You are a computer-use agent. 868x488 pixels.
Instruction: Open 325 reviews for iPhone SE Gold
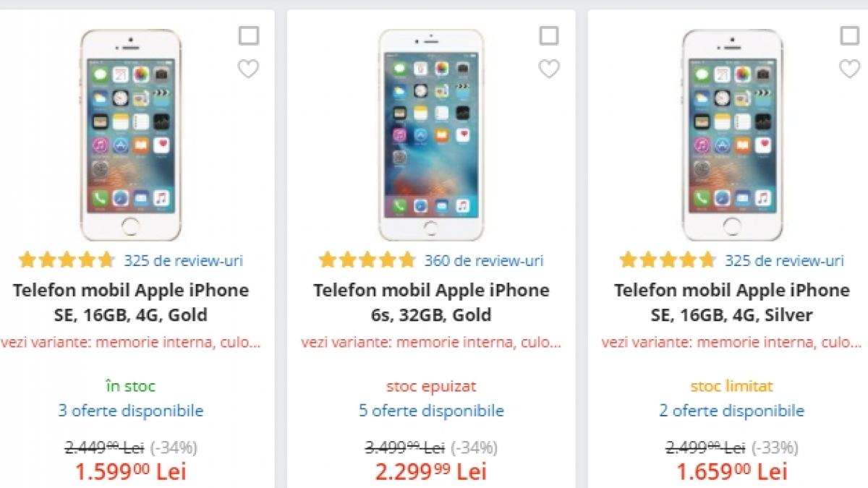pos(183,260)
